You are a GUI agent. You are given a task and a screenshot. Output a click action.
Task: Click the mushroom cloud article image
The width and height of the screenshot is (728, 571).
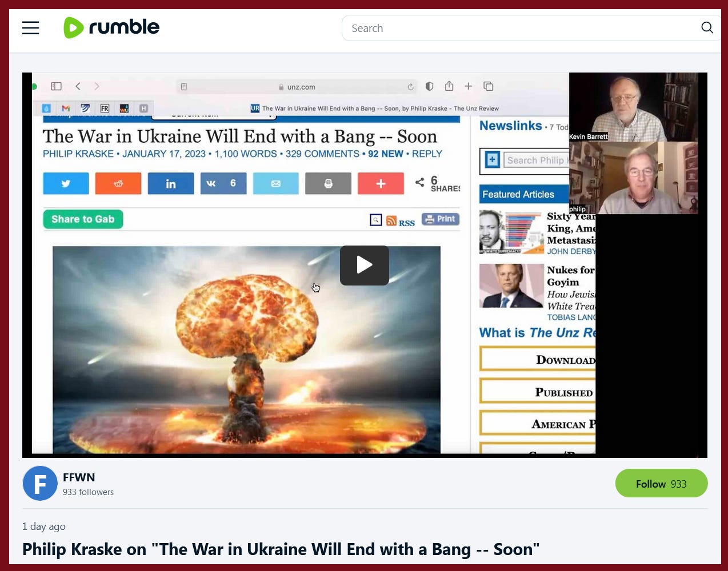click(x=246, y=349)
